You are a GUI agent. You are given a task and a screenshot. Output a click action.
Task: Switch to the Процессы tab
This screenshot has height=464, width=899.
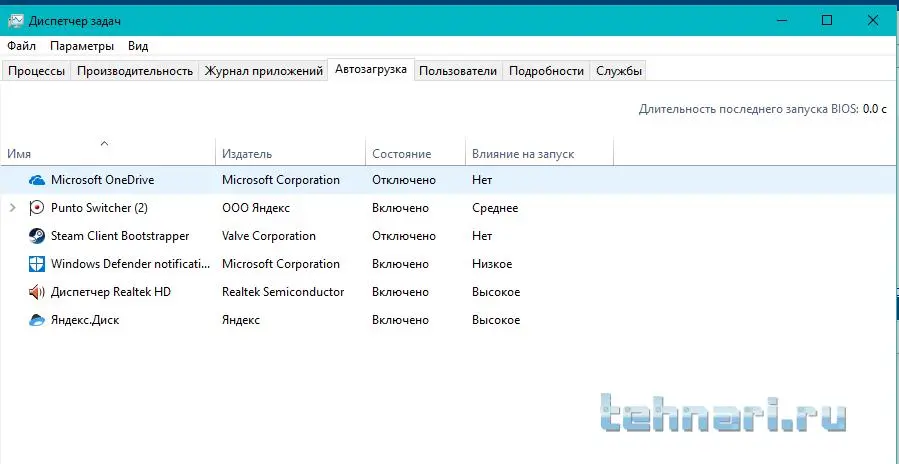pyautogui.click(x=36, y=71)
